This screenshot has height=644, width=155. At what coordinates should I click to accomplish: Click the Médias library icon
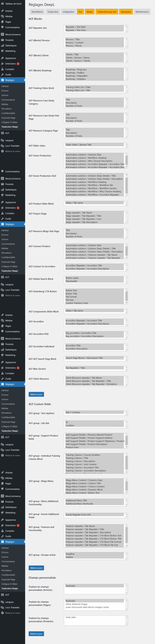click(3, 16)
